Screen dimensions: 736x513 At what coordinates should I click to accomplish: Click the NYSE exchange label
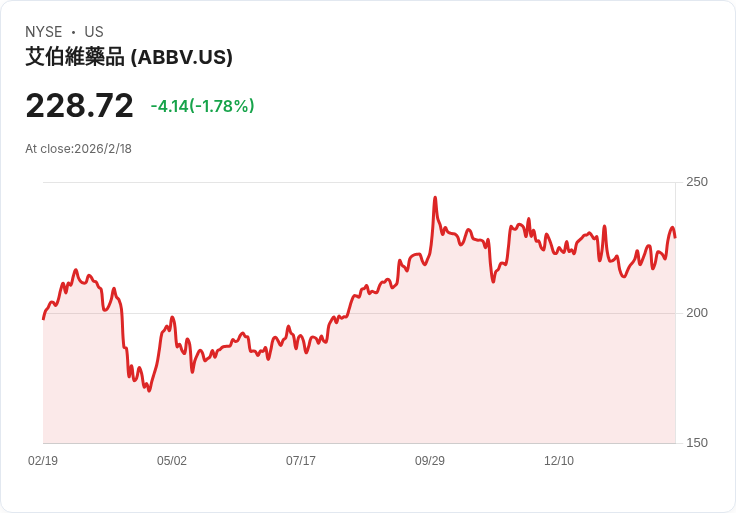(44, 32)
